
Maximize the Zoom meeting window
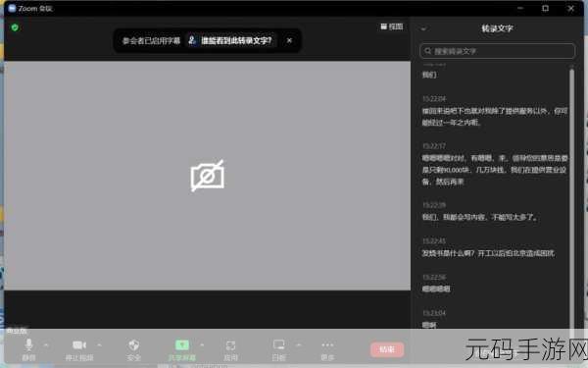[x=545, y=8]
